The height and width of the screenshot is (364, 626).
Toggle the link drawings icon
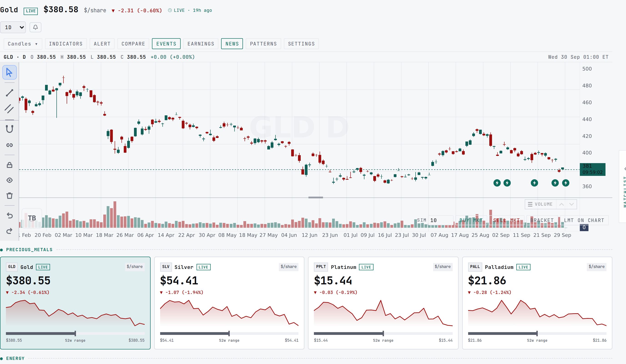[9, 145]
